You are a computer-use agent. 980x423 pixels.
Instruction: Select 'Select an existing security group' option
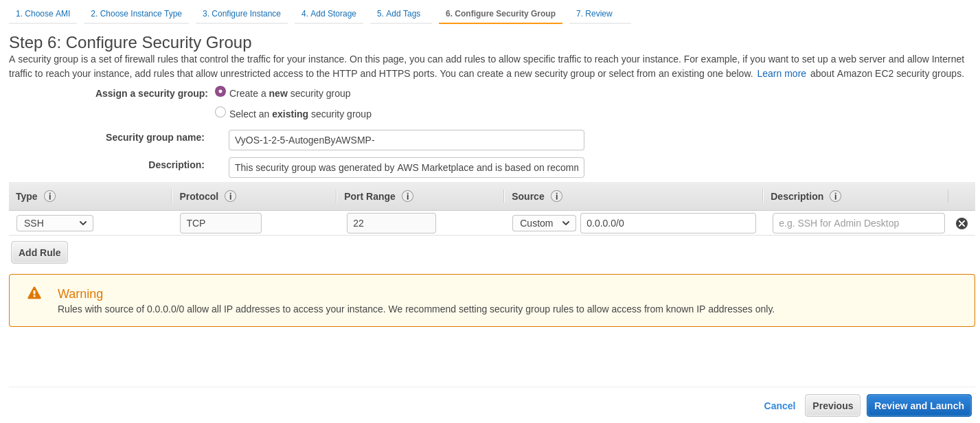pos(220,111)
